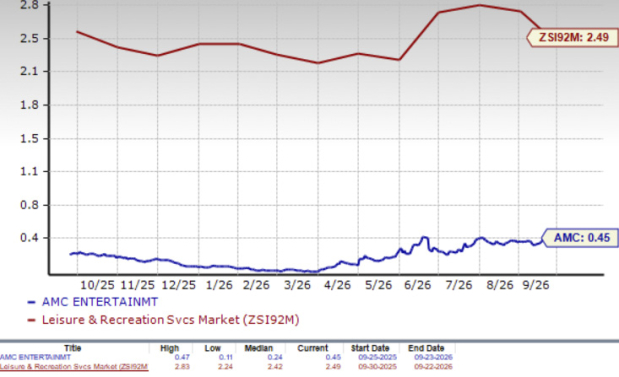619x377 pixels.
Task: Click the 4/26 x-axis label
Action: (337, 285)
